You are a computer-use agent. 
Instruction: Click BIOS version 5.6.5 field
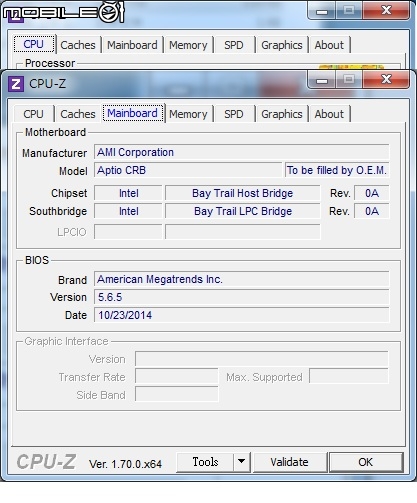point(241,297)
